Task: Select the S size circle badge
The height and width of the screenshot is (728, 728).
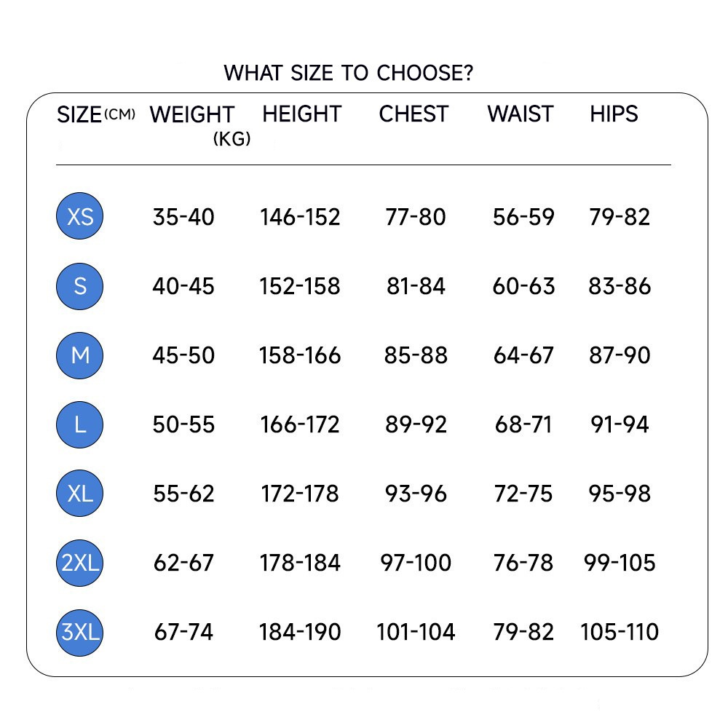Action: [x=80, y=286]
